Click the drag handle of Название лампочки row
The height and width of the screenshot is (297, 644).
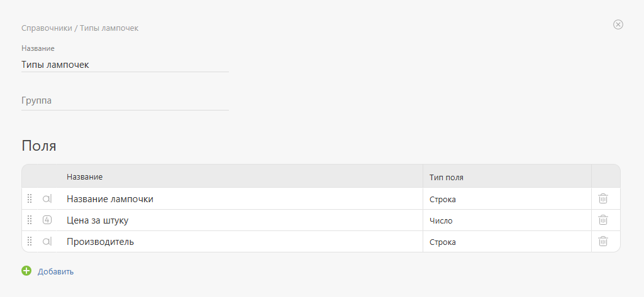(x=30, y=199)
